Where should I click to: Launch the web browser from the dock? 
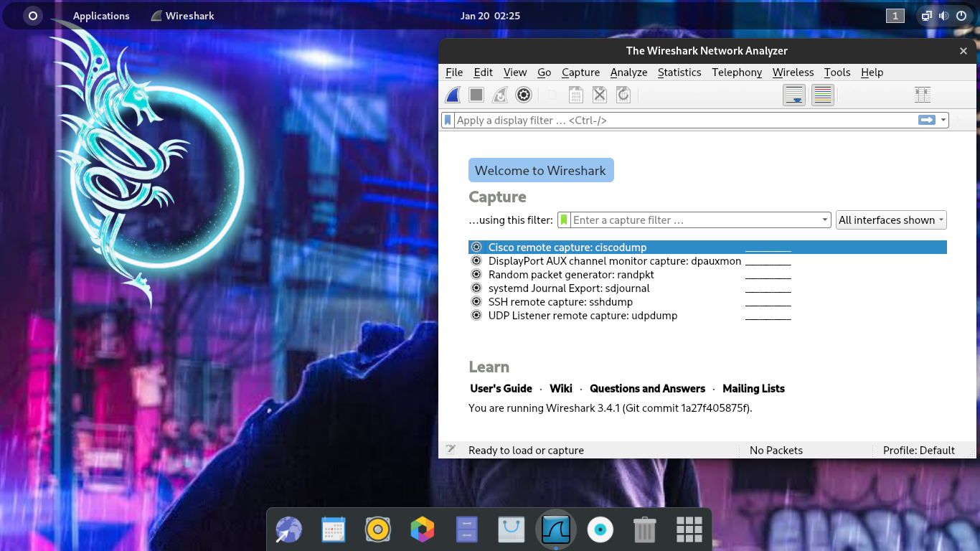288,530
